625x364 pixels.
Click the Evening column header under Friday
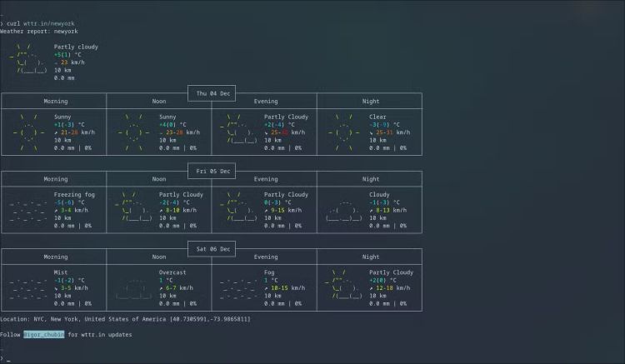(265, 179)
